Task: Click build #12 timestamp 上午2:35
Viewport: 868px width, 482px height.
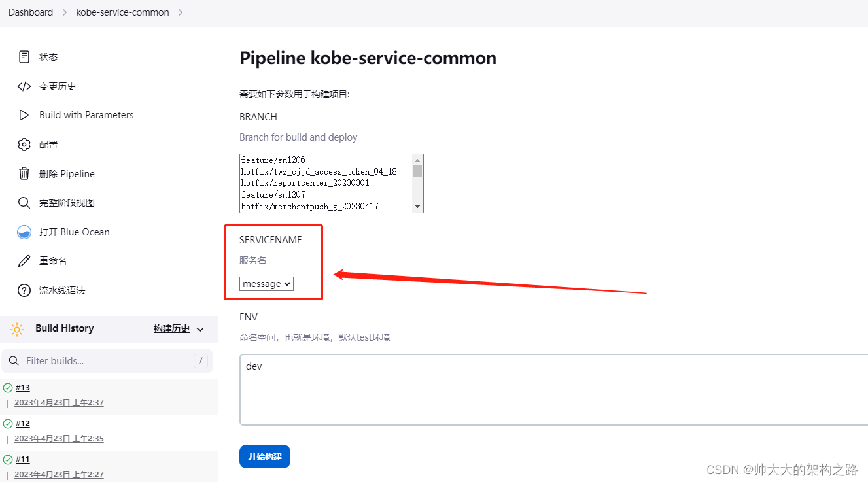Action: 59,439
